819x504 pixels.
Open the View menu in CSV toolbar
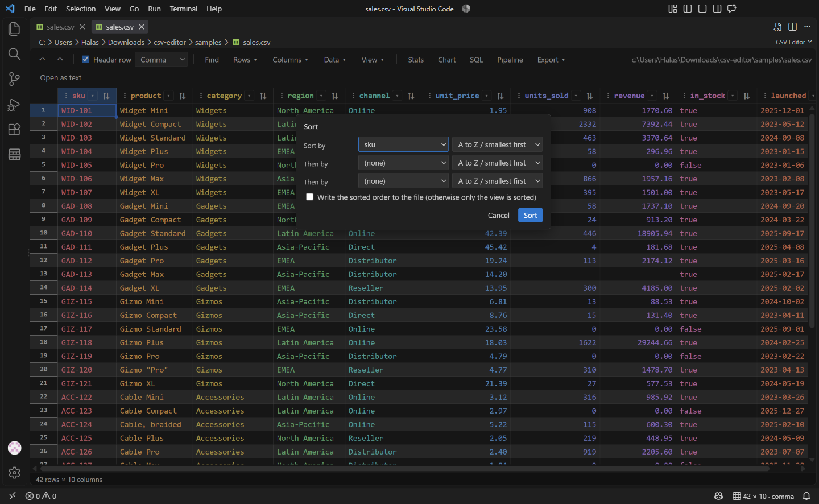[373, 60]
